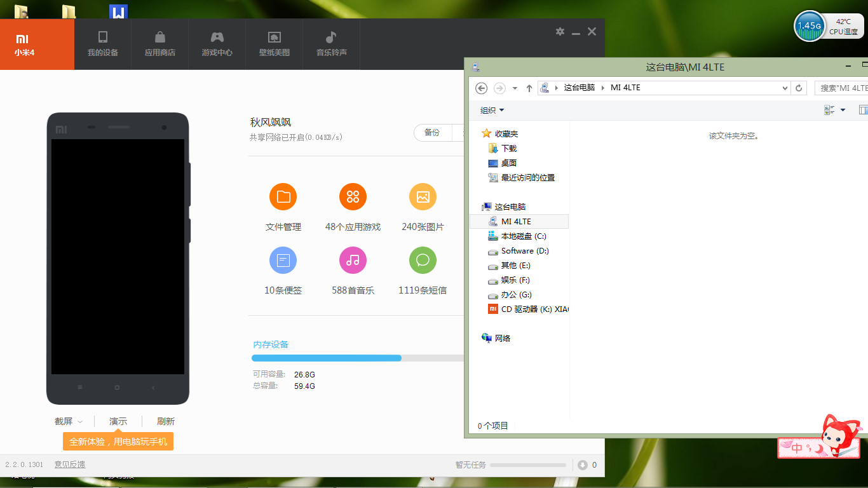Click the 刷新 refresh button

(166, 421)
